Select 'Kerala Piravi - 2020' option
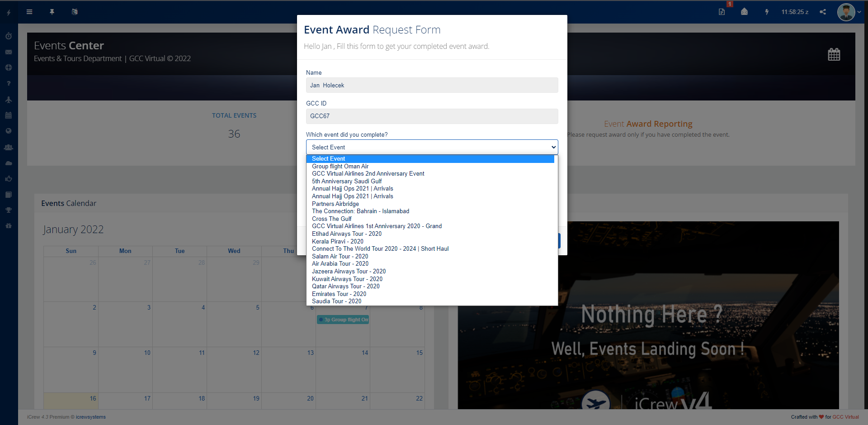 (x=430, y=242)
